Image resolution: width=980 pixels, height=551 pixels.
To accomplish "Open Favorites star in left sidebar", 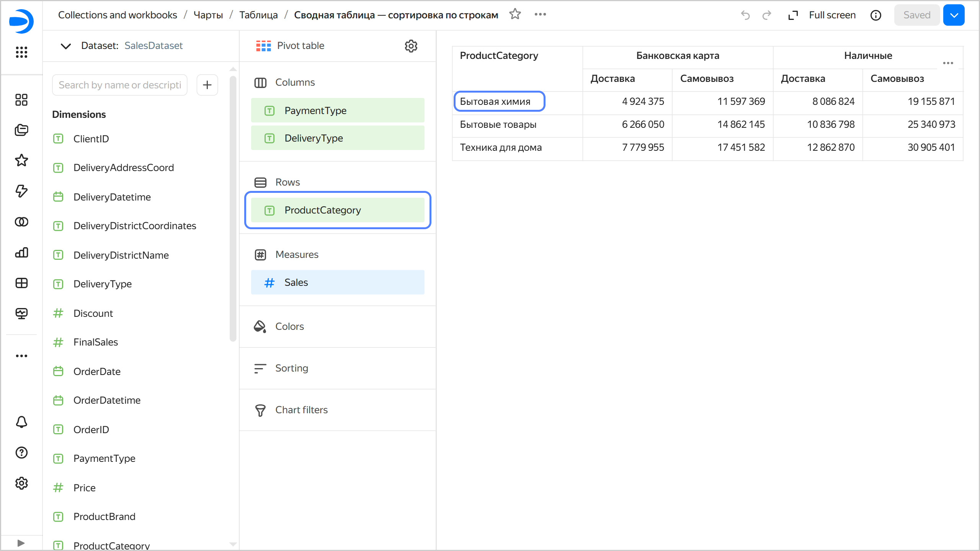I will pos(21,160).
